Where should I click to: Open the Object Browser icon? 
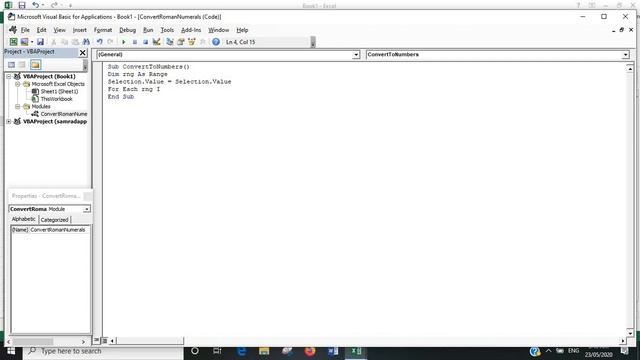(x=191, y=42)
